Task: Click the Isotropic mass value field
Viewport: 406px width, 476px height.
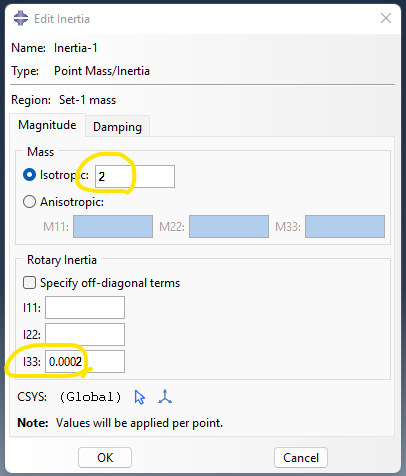Action: [x=135, y=176]
